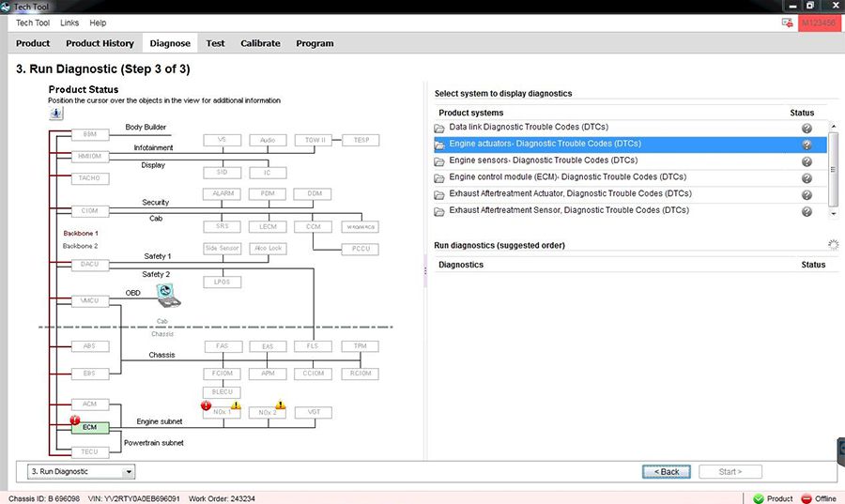
Task: Click the OBD laptop diagnostic icon
Action: pos(170,296)
